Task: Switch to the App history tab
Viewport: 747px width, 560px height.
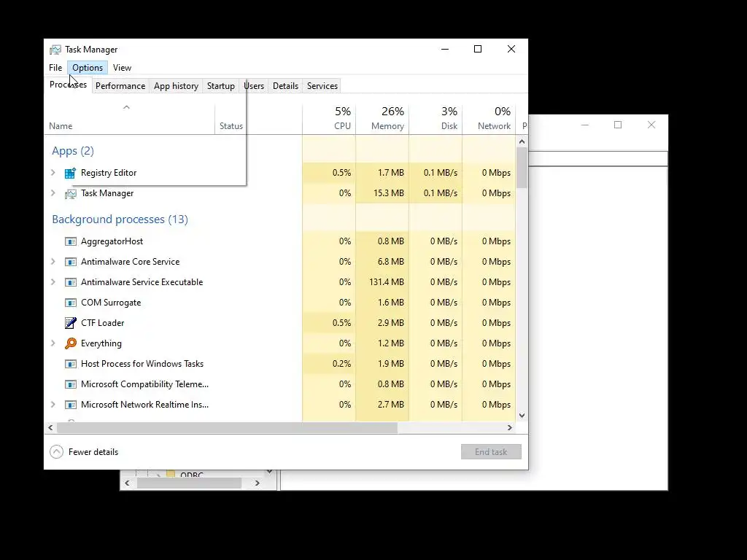Action: 176,86
